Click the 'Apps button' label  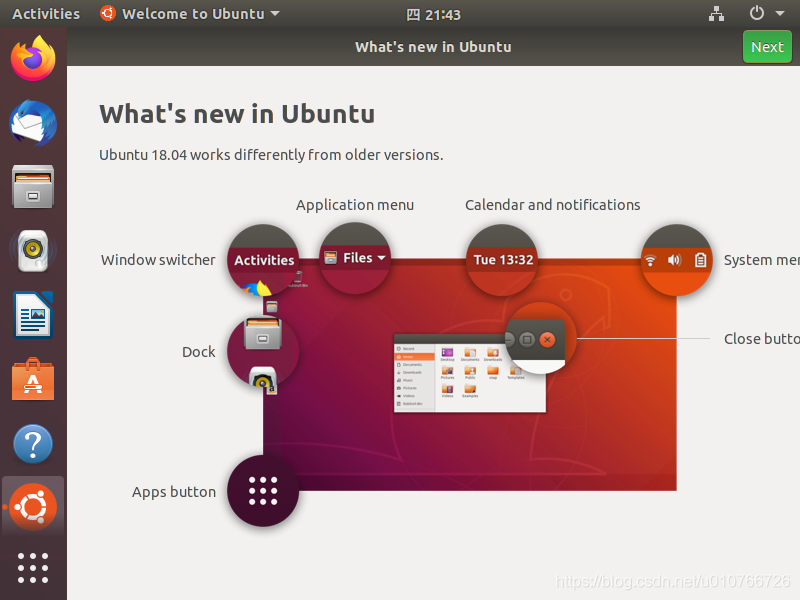tap(174, 492)
